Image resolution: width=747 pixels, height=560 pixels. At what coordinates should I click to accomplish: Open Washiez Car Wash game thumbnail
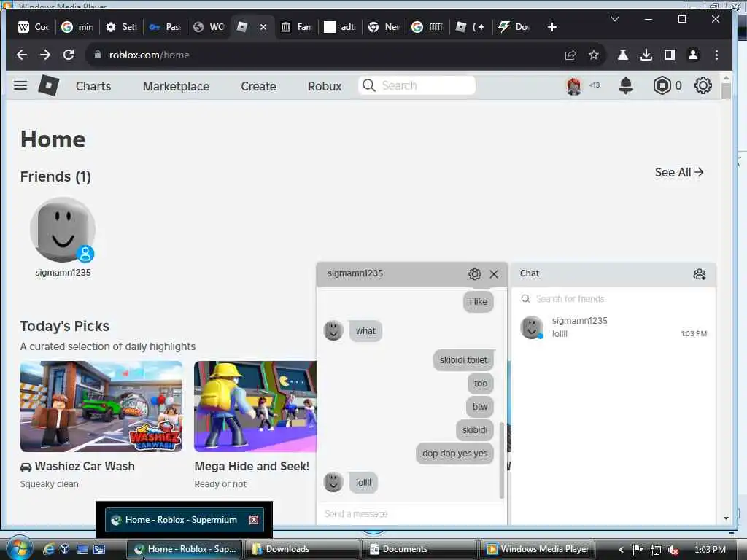pyautogui.click(x=101, y=406)
